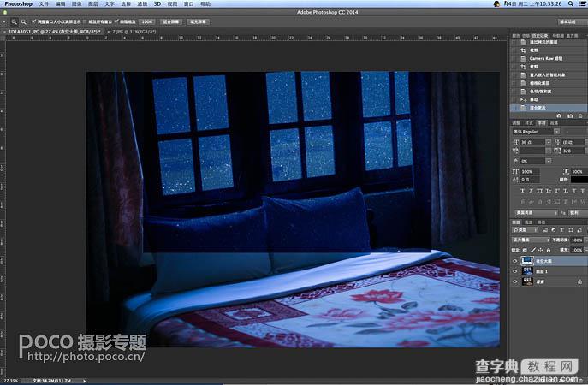Open the Photoshop application menu

pyautogui.click(x=18, y=3)
